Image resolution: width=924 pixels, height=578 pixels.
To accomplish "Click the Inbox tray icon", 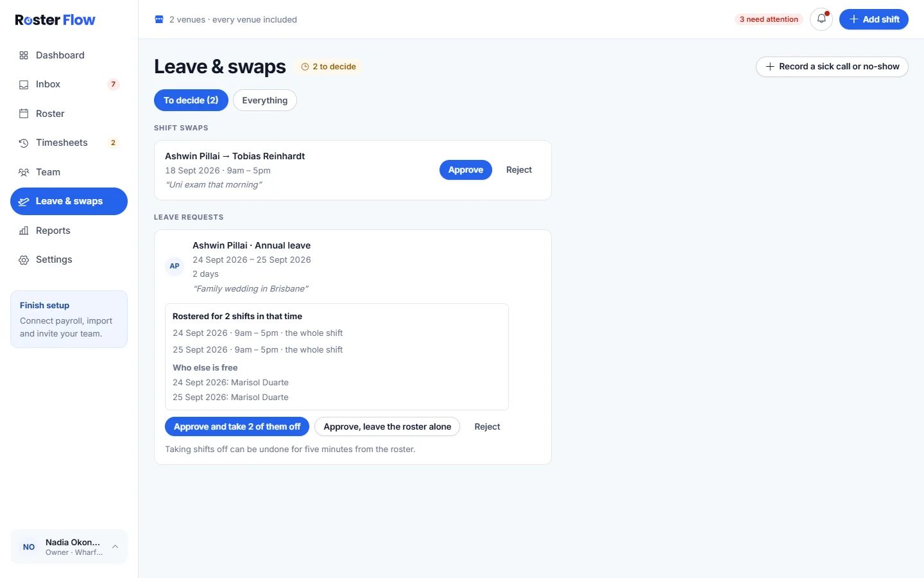I will click(24, 84).
